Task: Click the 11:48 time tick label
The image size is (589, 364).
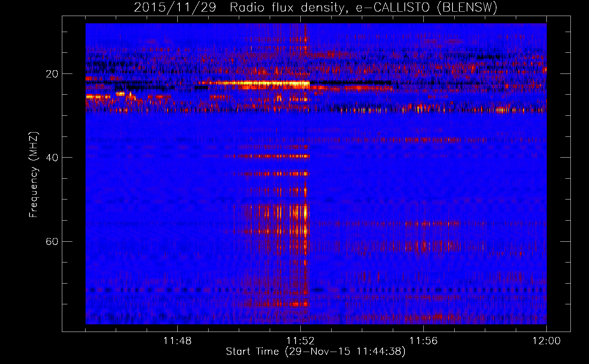Action: (177, 341)
